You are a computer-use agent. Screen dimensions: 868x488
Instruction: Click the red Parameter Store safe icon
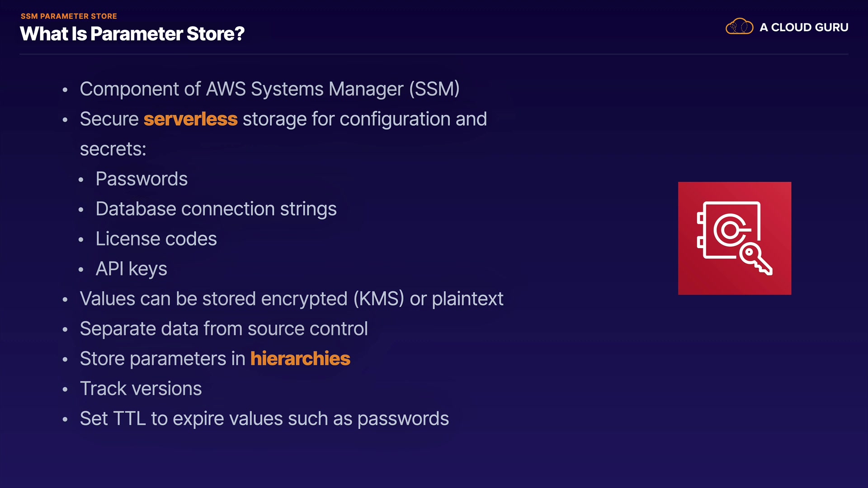click(734, 238)
